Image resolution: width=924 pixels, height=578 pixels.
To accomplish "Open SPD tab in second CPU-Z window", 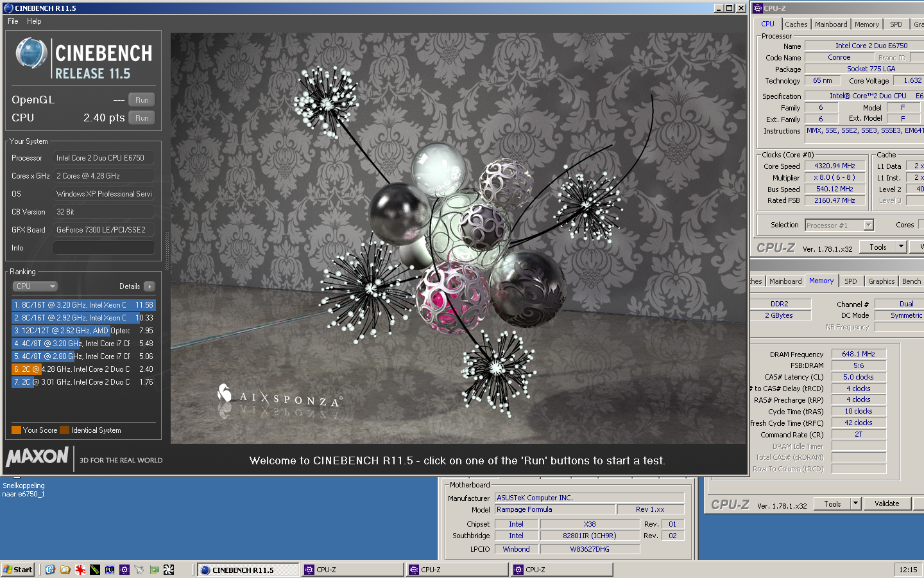I will 851,281.
